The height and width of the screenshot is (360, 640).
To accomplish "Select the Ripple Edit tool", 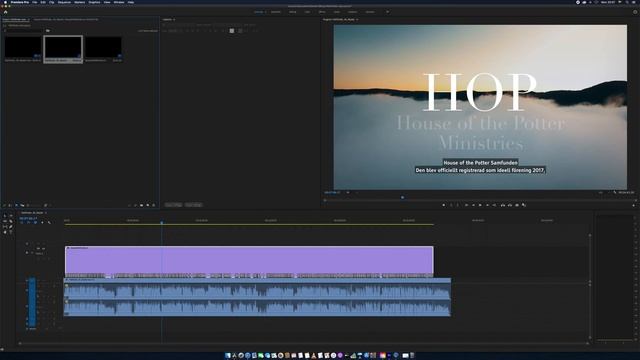I will pos(5,221).
